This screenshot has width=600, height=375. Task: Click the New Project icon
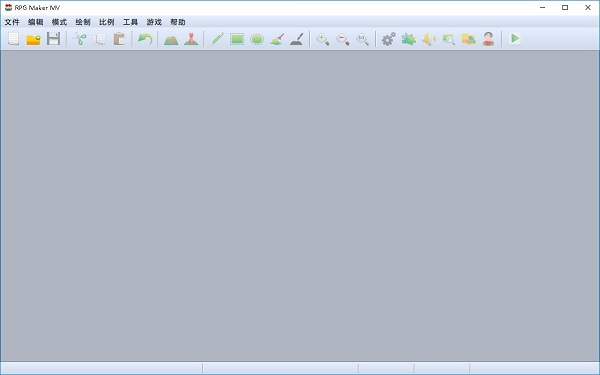(14, 39)
